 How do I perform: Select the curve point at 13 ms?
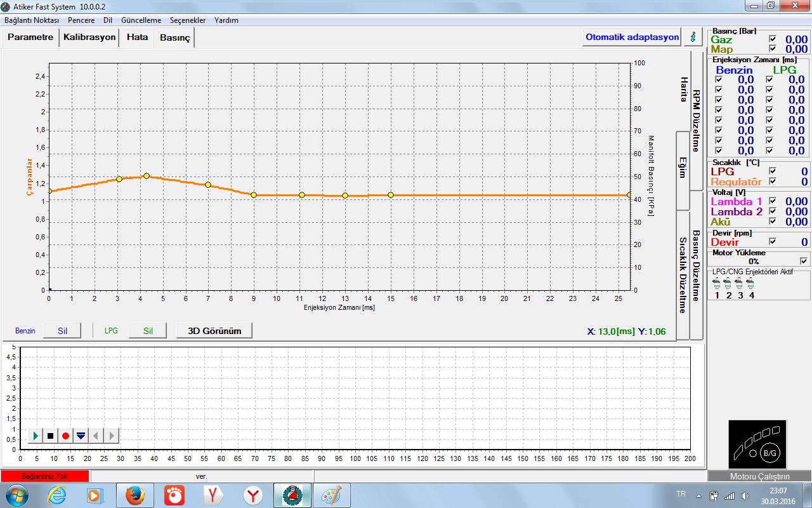[x=345, y=196]
